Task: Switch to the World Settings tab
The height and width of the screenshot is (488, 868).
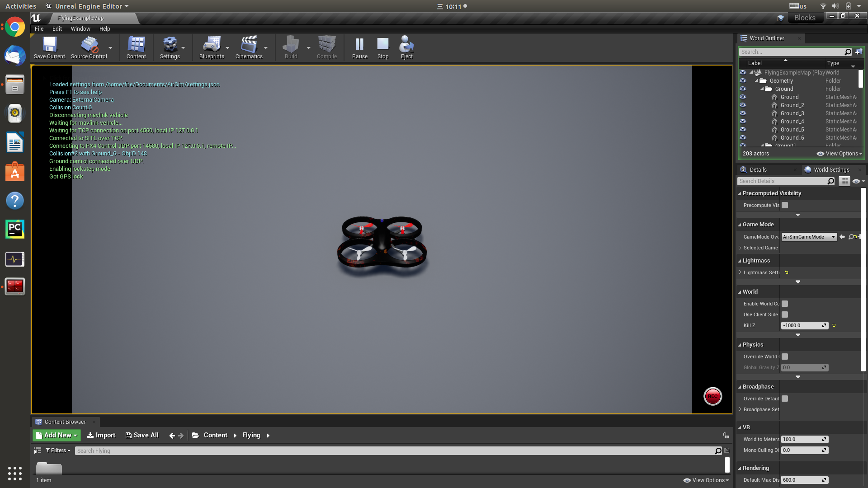Action: pos(831,170)
